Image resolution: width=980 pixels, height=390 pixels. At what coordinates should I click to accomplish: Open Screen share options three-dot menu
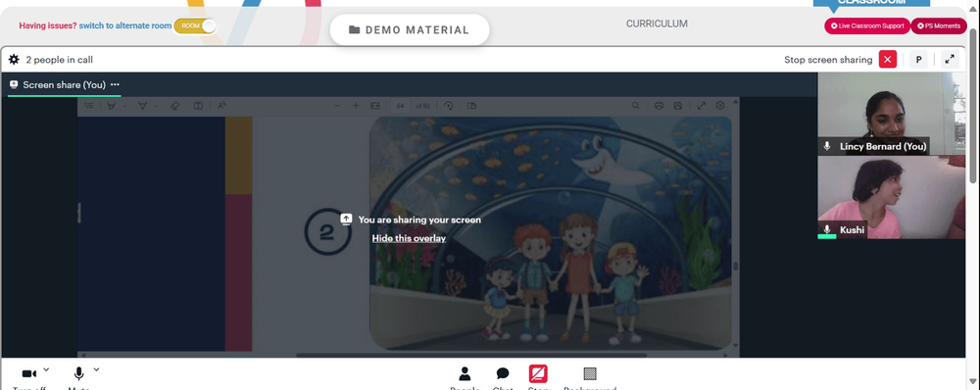click(115, 84)
